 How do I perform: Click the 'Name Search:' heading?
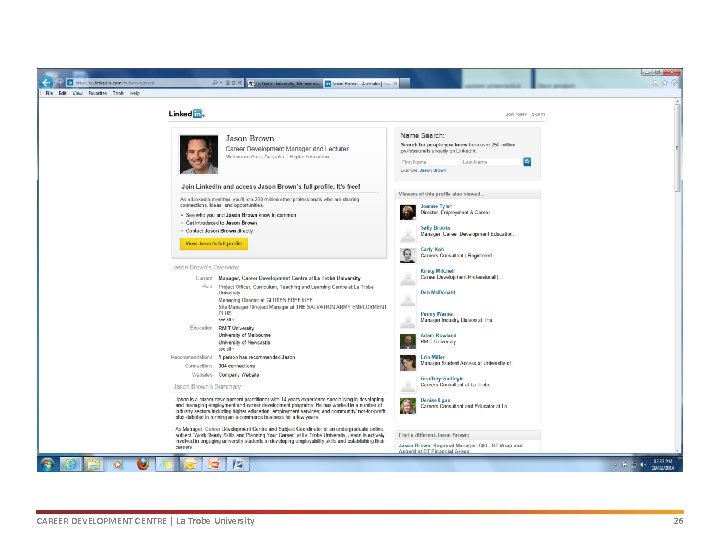pyautogui.click(x=422, y=135)
